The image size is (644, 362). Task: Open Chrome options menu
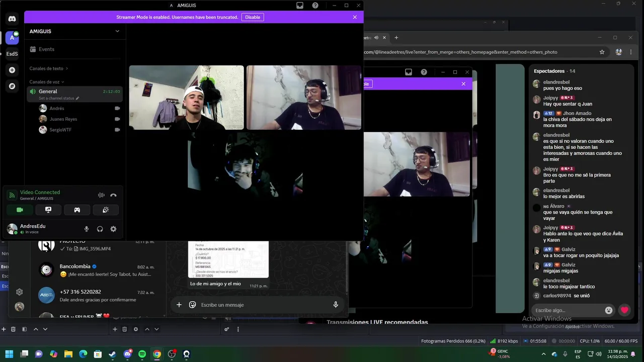(x=631, y=52)
